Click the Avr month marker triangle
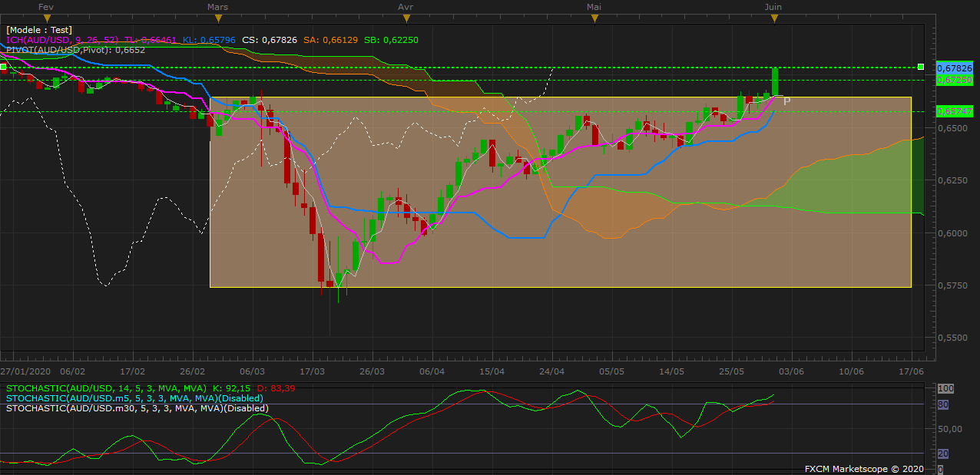 (x=406, y=17)
